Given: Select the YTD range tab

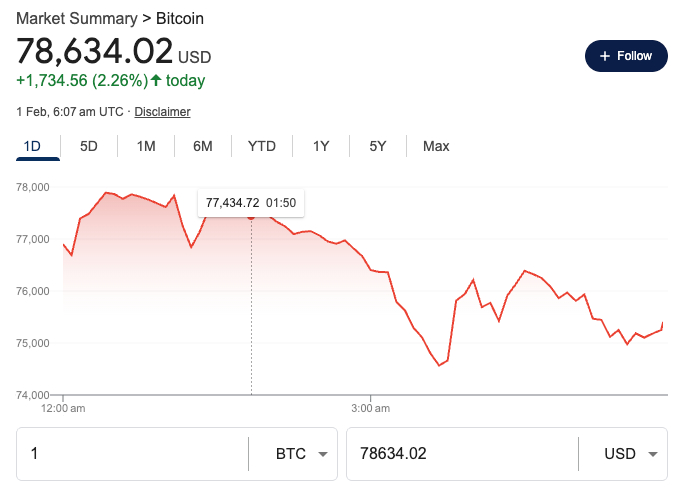Looking at the screenshot, I should tap(262, 146).
